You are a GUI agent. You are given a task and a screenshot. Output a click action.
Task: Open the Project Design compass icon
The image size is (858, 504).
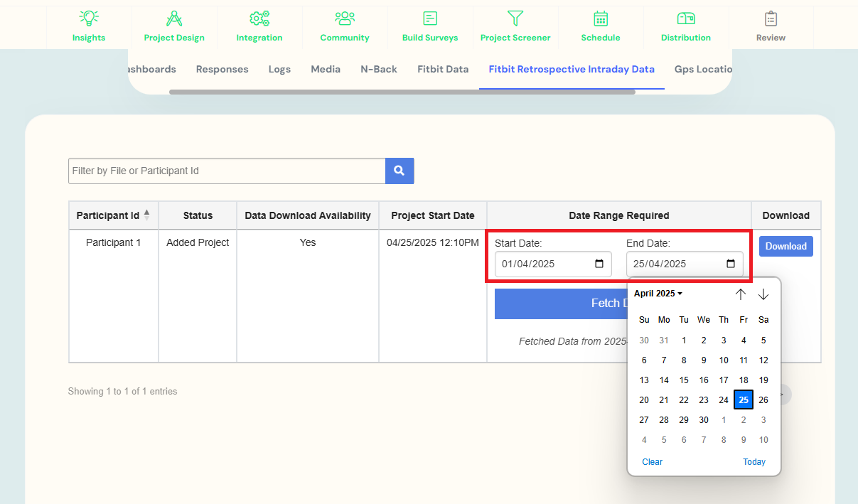[174, 18]
